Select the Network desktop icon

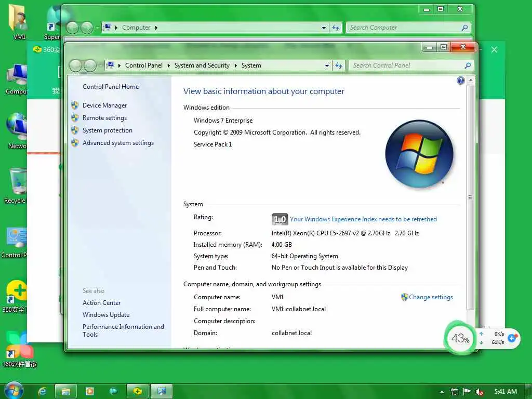point(16,131)
